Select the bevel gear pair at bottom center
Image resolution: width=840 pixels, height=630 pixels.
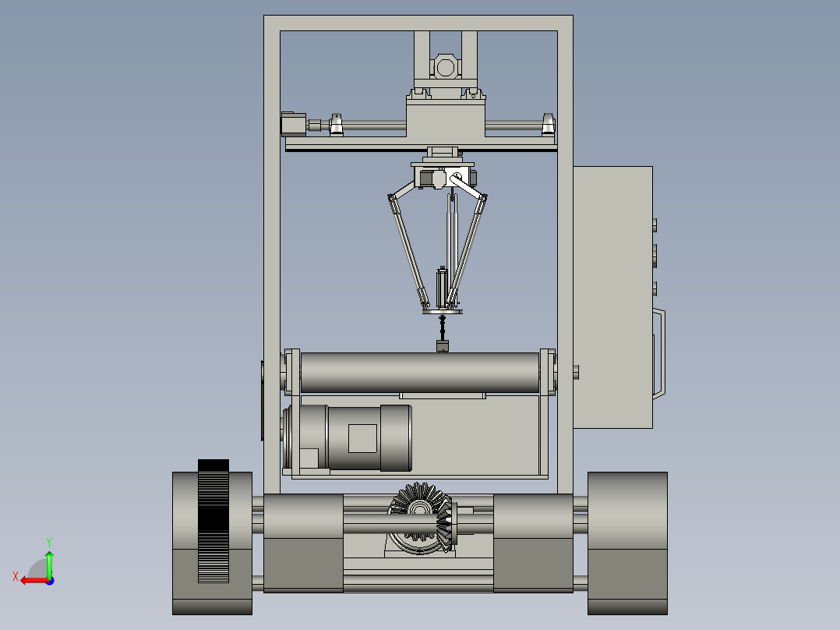[423, 519]
